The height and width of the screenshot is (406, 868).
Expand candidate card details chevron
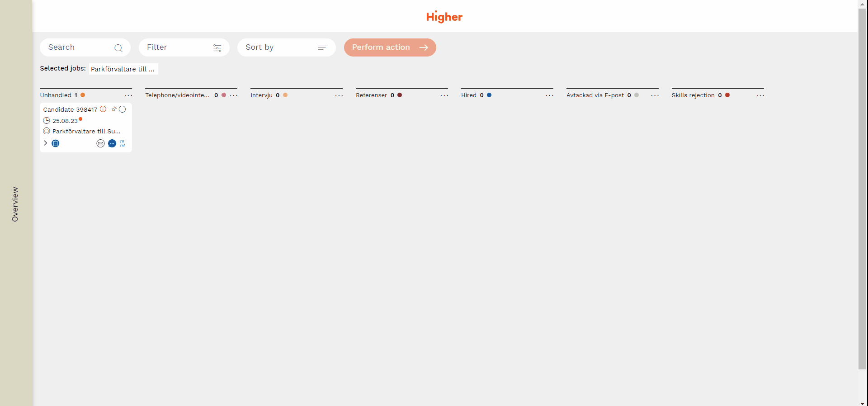[x=45, y=143]
